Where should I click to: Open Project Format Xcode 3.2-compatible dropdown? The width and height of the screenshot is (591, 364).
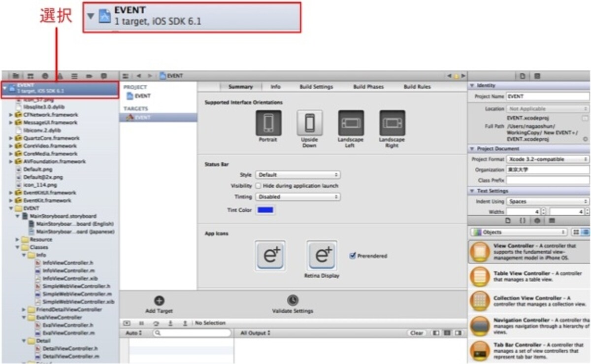coord(548,159)
